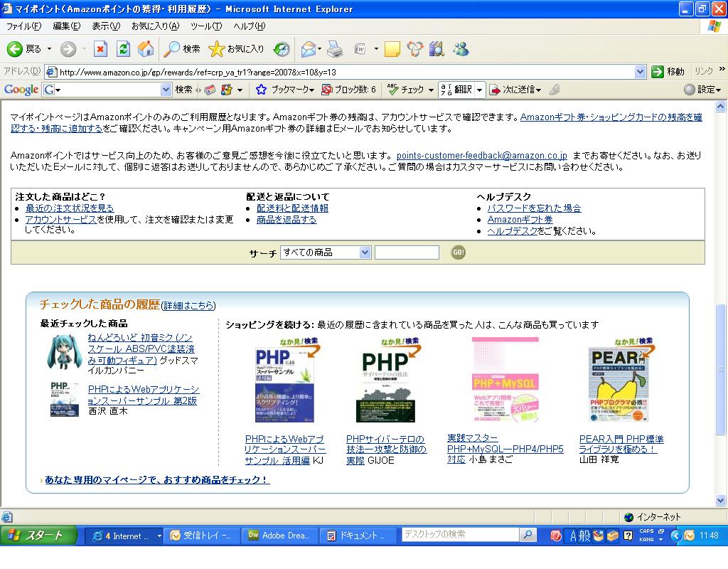Viewport: 728px width, 569px height.
Task: Open the Check (チェック) dropdown arrow
Action: click(x=431, y=90)
